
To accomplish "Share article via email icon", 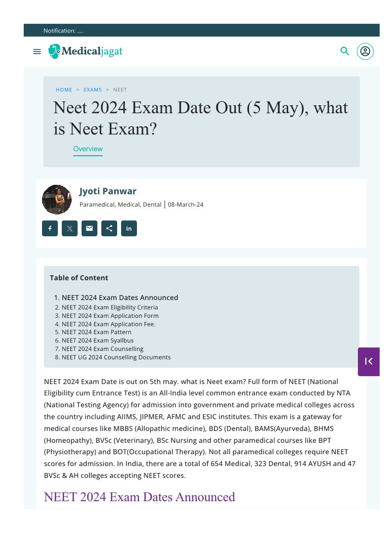I will coord(89,228).
